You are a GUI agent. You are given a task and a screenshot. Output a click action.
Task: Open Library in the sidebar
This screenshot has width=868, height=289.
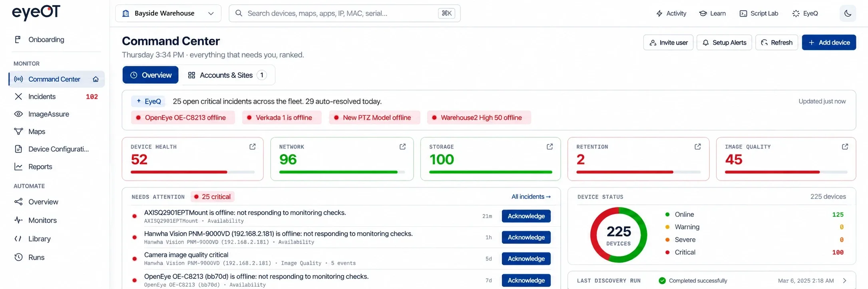click(56, 239)
